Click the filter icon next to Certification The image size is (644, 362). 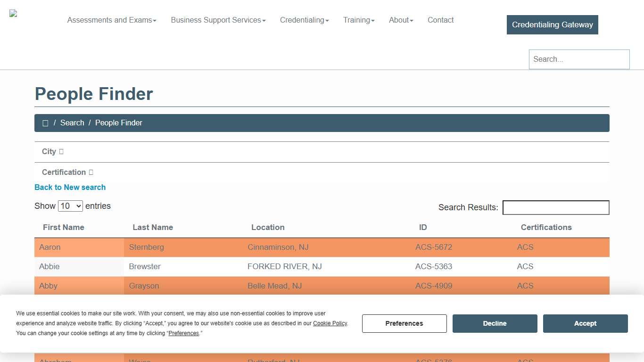click(x=91, y=172)
